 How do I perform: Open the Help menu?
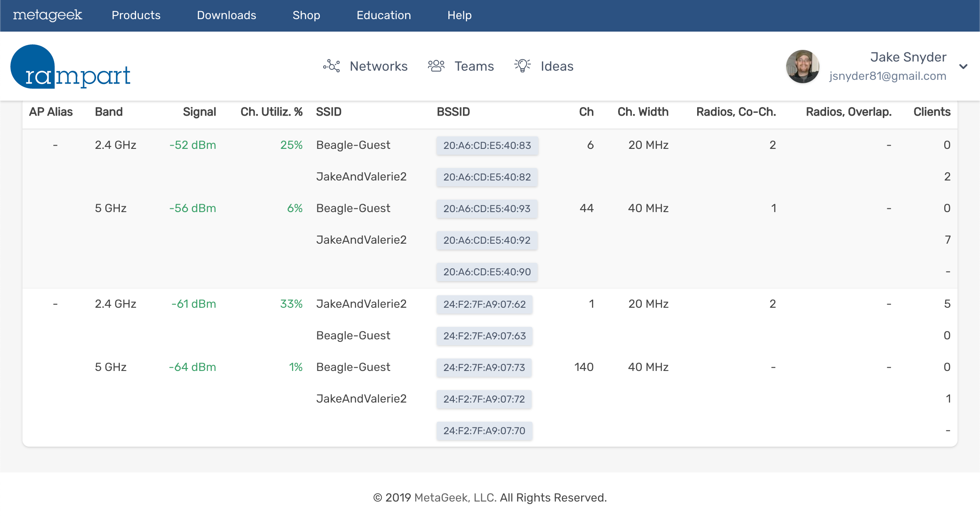coord(459,15)
